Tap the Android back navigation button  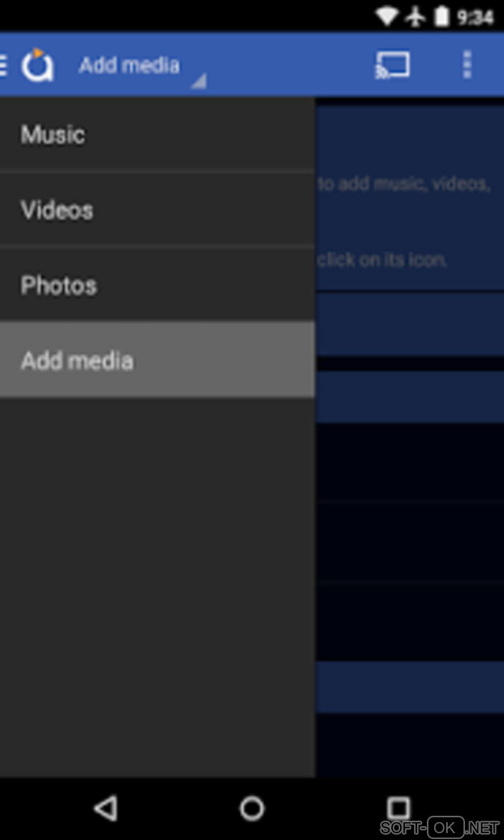(x=106, y=808)
